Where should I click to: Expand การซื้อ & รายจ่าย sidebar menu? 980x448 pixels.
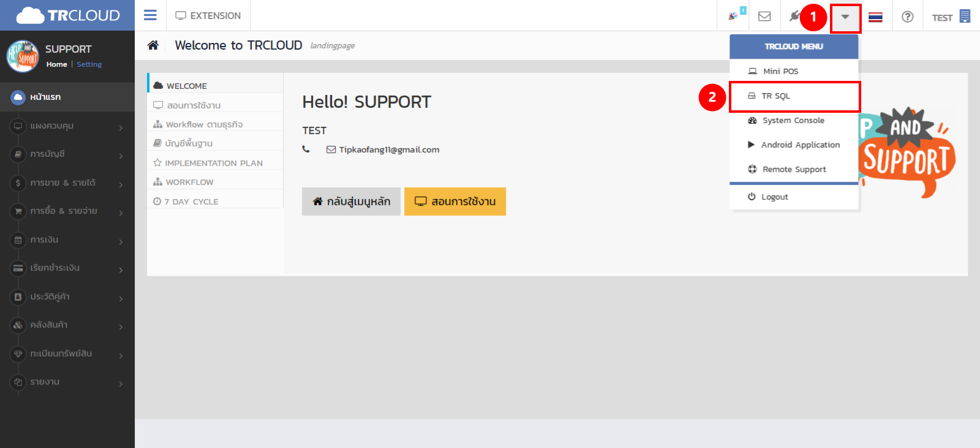point(67,211)
